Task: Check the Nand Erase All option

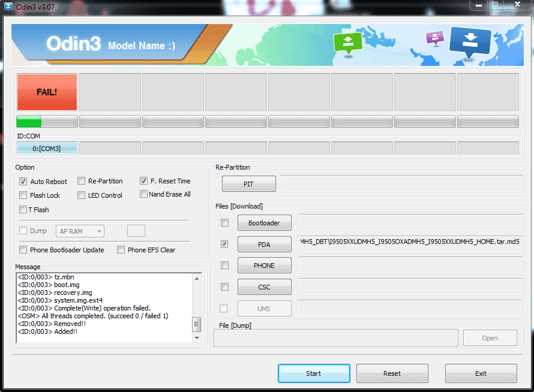Action: click(144, 194)
